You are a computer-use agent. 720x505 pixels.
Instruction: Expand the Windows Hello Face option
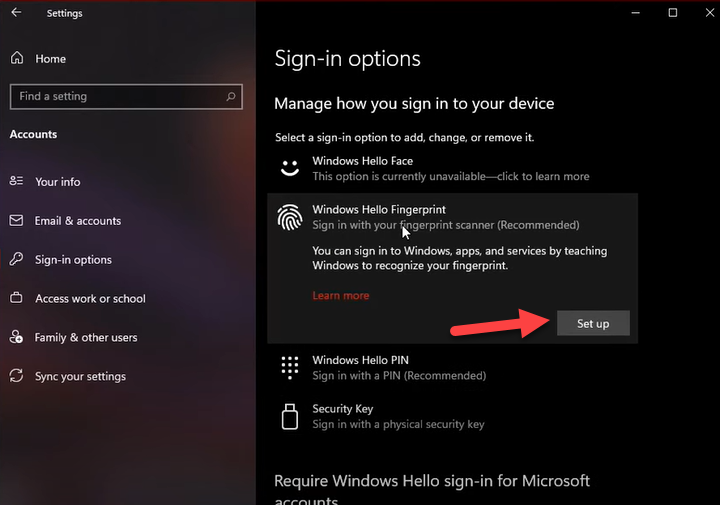tap(450, 168)
